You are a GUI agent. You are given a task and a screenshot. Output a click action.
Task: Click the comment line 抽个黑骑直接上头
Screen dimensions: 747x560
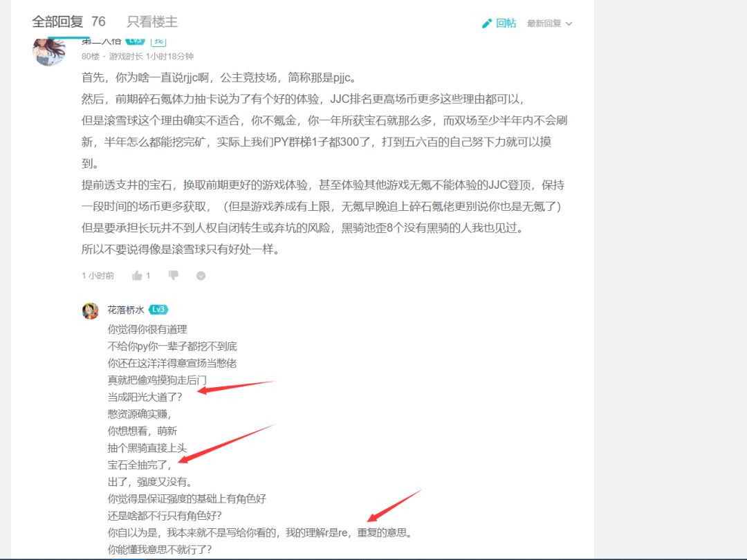147,447
